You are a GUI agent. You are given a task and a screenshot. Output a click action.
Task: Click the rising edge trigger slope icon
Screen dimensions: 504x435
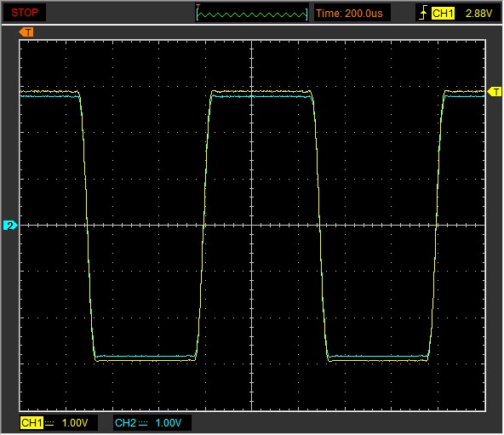coord(424,13)
